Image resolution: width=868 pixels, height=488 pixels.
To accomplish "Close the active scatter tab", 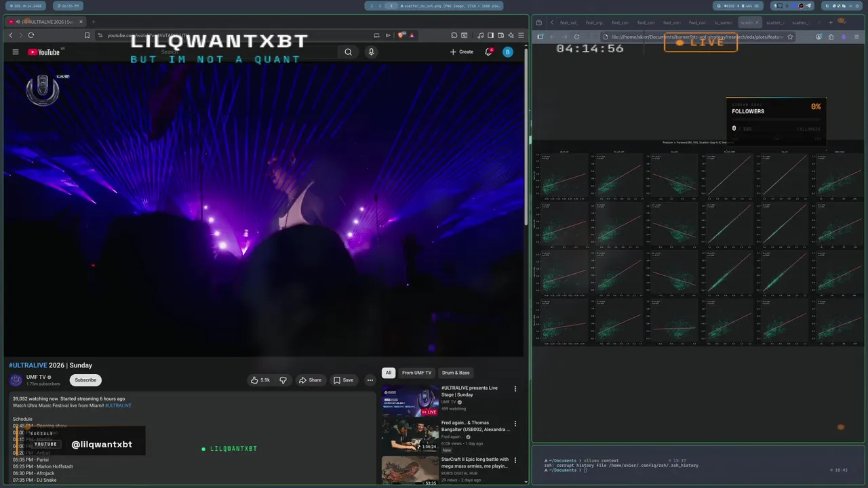I will pyautogui.click(x=757, y=22).
